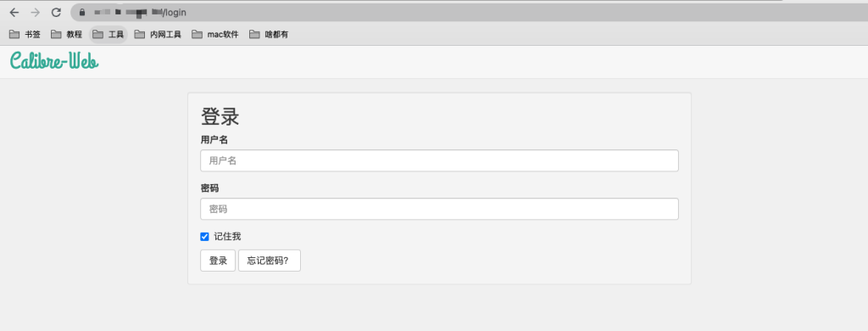Open the 教程 bookmarks folder
The image size is (868, 331).
click(66, 35)
